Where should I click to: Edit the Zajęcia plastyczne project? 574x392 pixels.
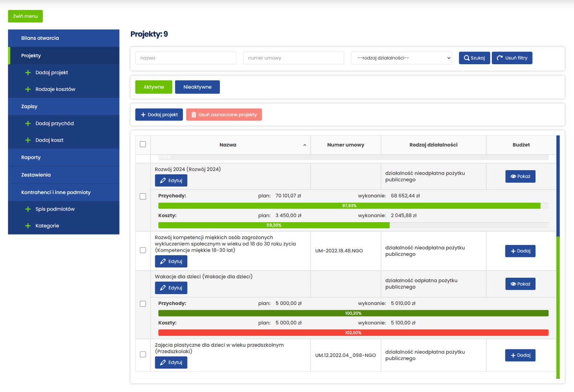tap(171, 363)
